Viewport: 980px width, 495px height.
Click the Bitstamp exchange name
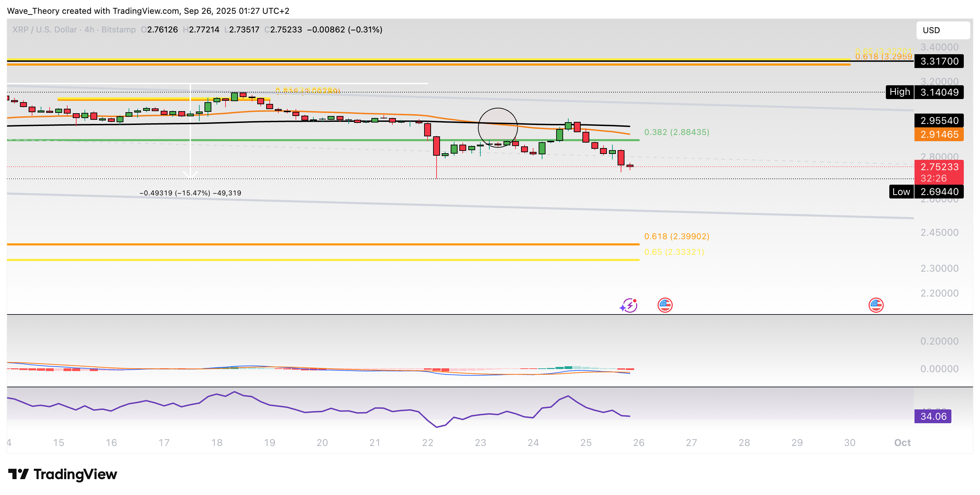coord(118,30)
